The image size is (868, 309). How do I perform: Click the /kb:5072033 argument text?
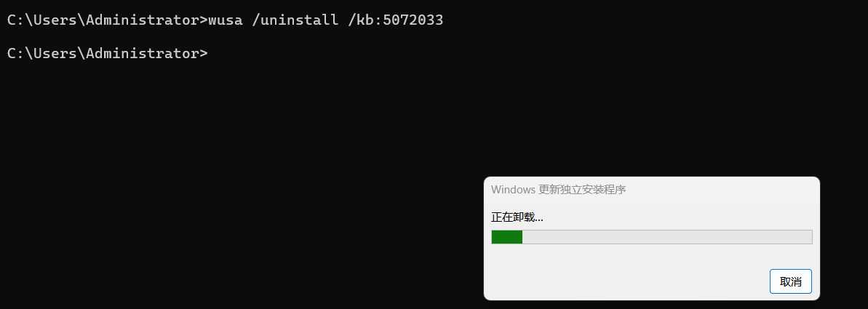click(396, 20)
